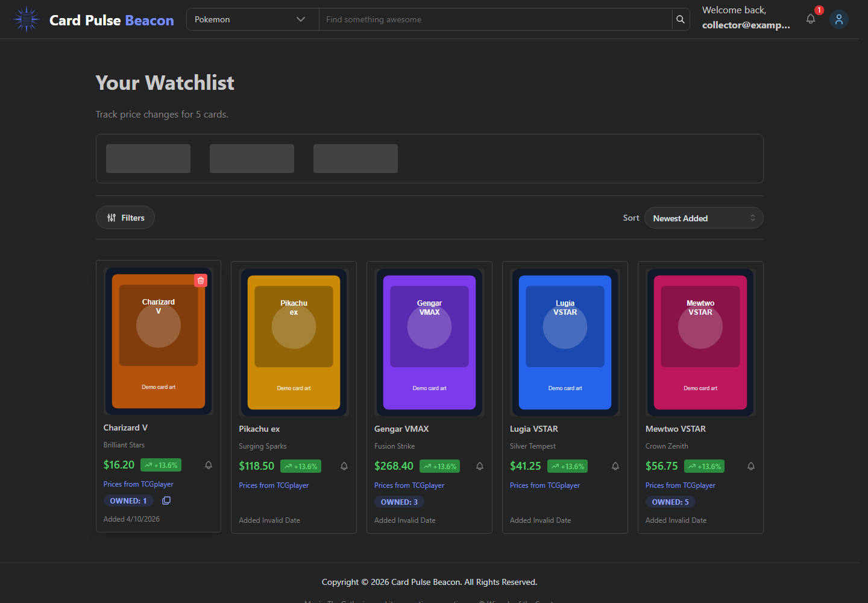
Task: Click the +13.6% trend badge on Lugia VSTAR
Action: click(567, 466)
